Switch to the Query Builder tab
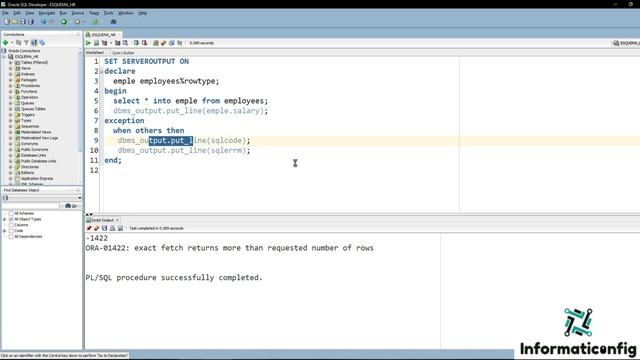 pos(123,53)
